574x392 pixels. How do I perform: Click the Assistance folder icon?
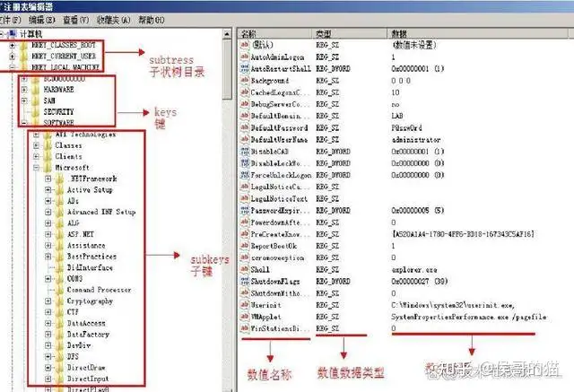click(x=60, y=245)
